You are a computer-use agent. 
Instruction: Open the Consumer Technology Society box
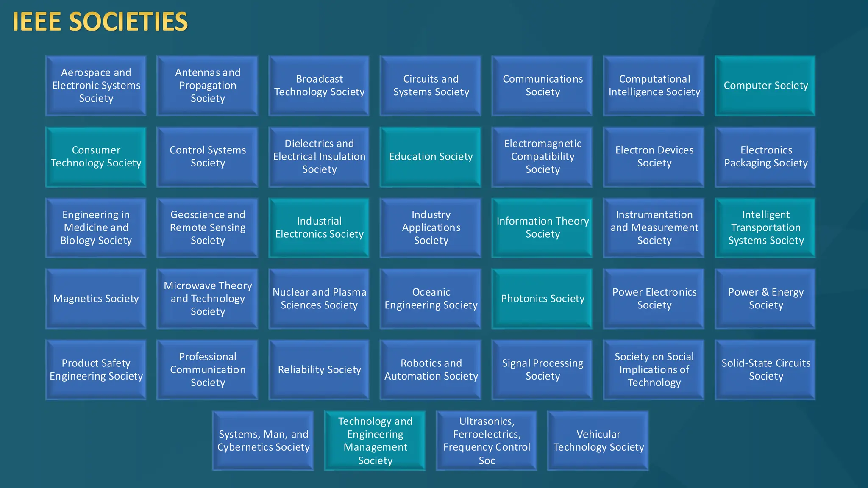pos(96,157)
